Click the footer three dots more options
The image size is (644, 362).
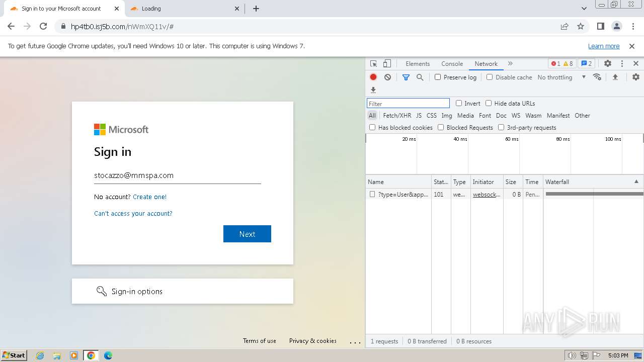(355, 342)
